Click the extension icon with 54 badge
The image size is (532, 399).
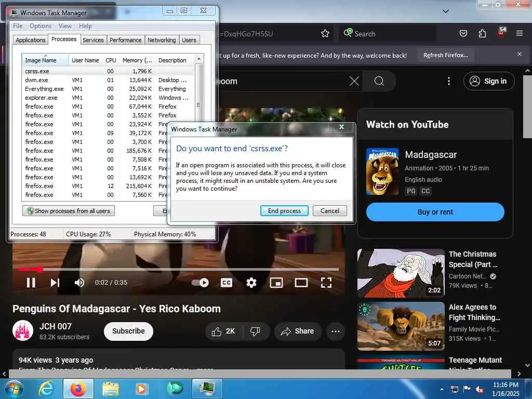click(x=501, y=33)
